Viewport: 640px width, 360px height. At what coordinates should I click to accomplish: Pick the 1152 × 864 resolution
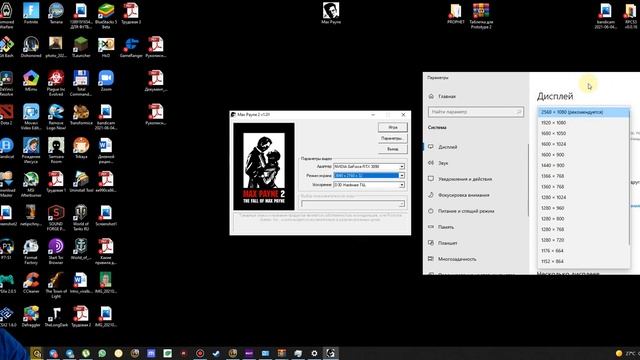[584, 261]
